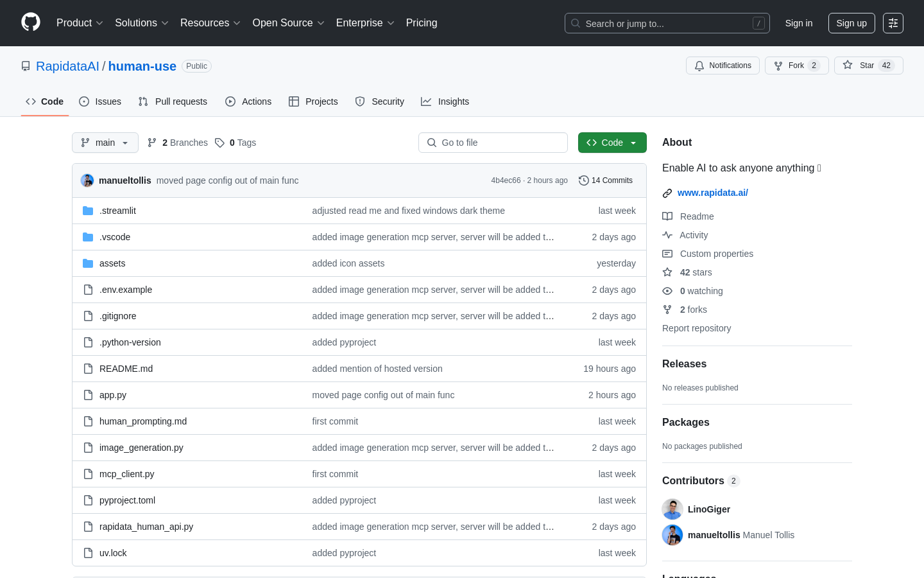The width and height of the screenshot is (924, 578).
Task: Open the human-use repository link
Action: [x=142, y=66]
